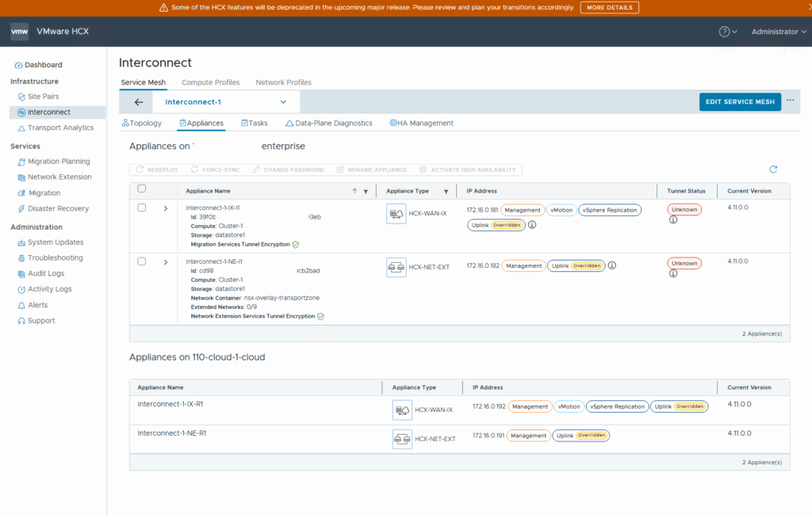Sort by Appliance Name arrow
The image size is (812, 515).
(x=354, y=191)
